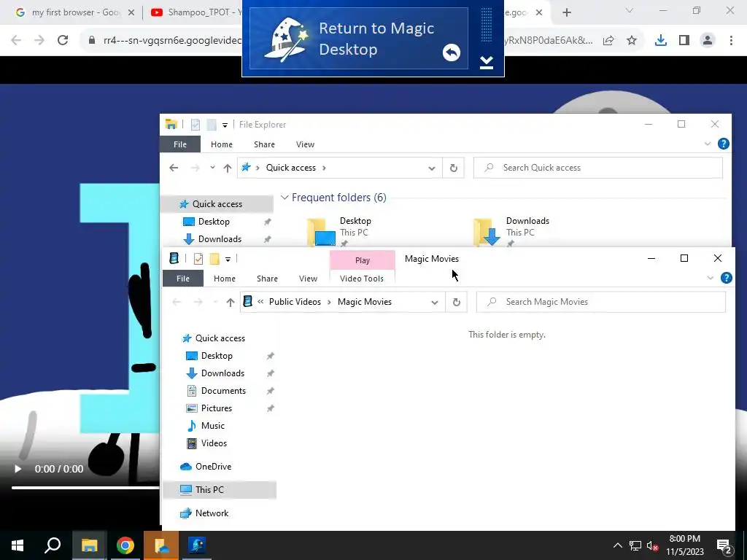Open help in File Explorer window
This screenshot has width=747, height=560.
click(723, 144)
